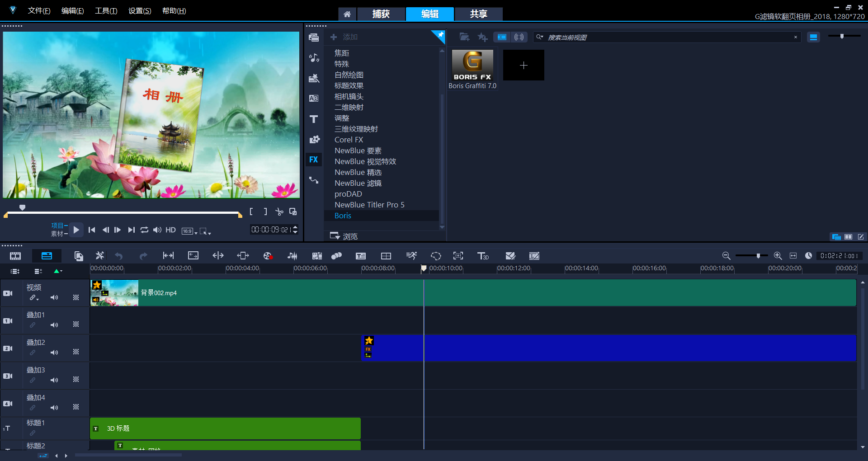Fit project in timeline window icon

click(x=793, y=256)
